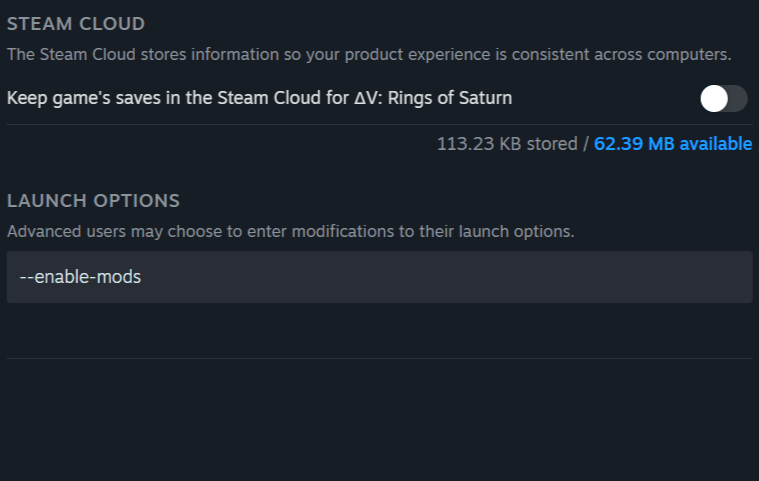
Task: Click the white knob of the cloud toggle
Action: click(714, 98)
